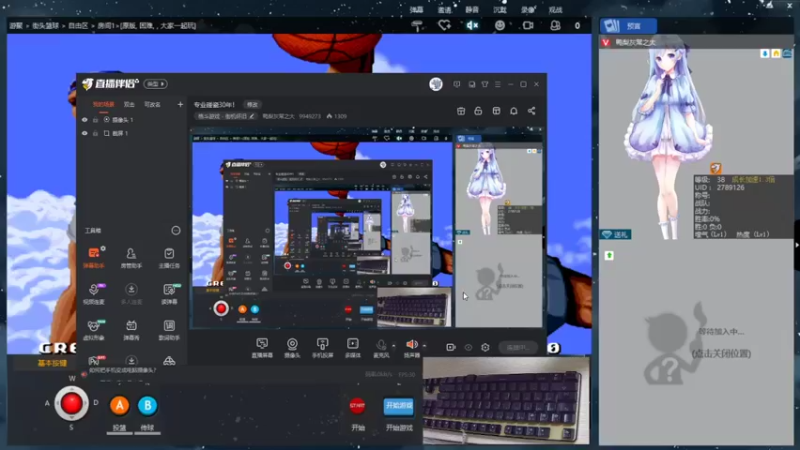Click the share icon above preview
The width and height of the screenshot is (800, 450).
tap(531, 111)
